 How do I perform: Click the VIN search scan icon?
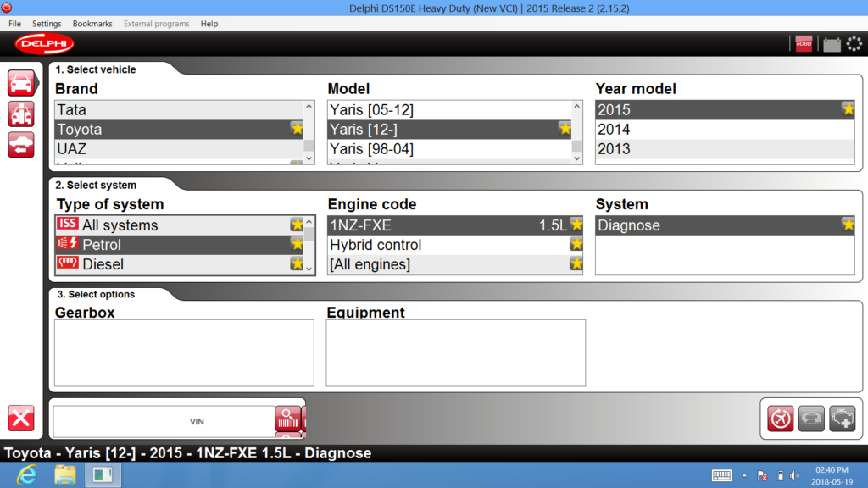pos(287,419)
